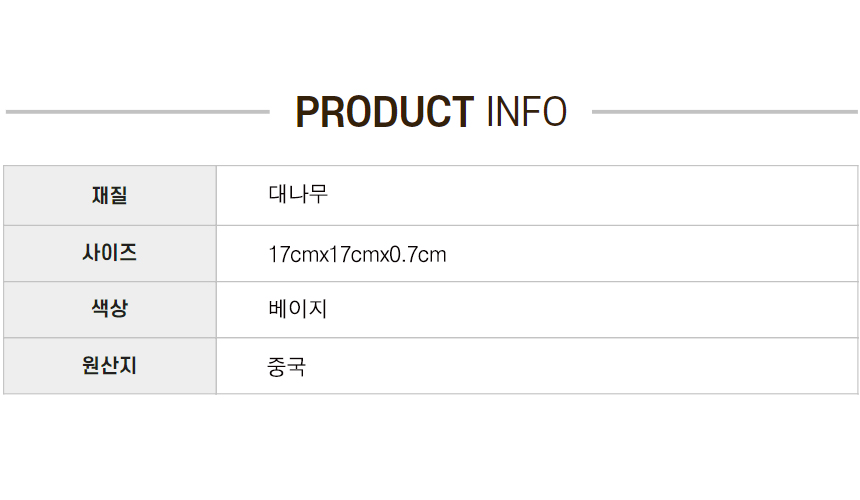Click the 17cmx17cmx0.7cm size value

tap(357, 255)
